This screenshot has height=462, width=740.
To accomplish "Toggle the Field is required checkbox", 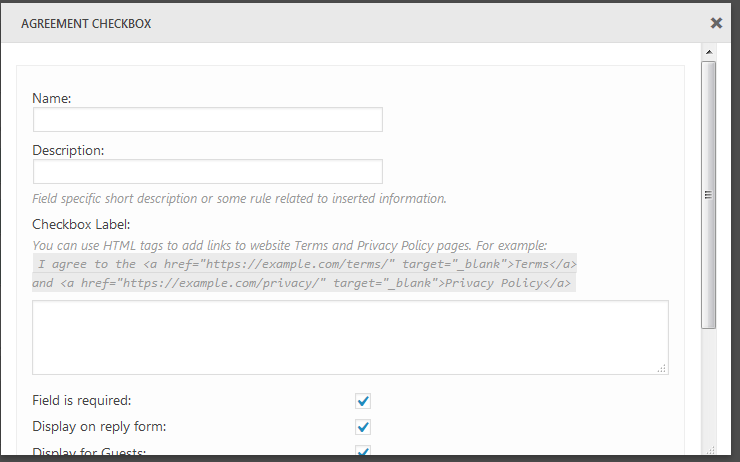I will 363,401.
